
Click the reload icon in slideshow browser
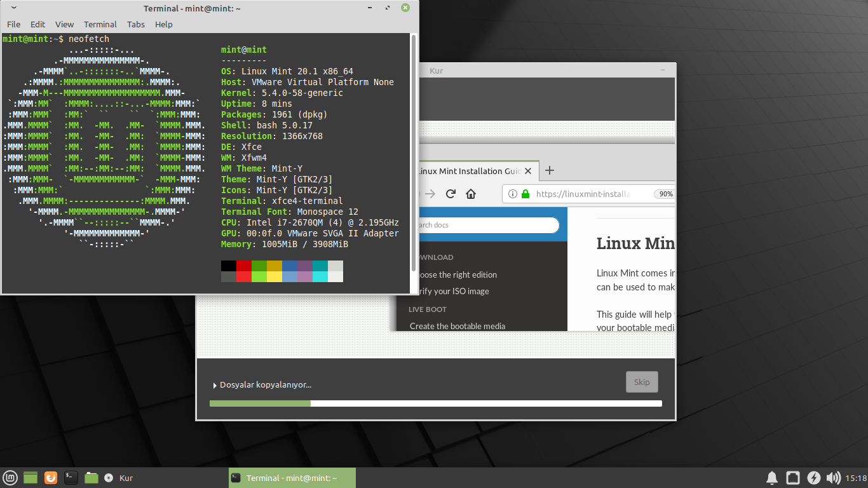coord(451,194)
